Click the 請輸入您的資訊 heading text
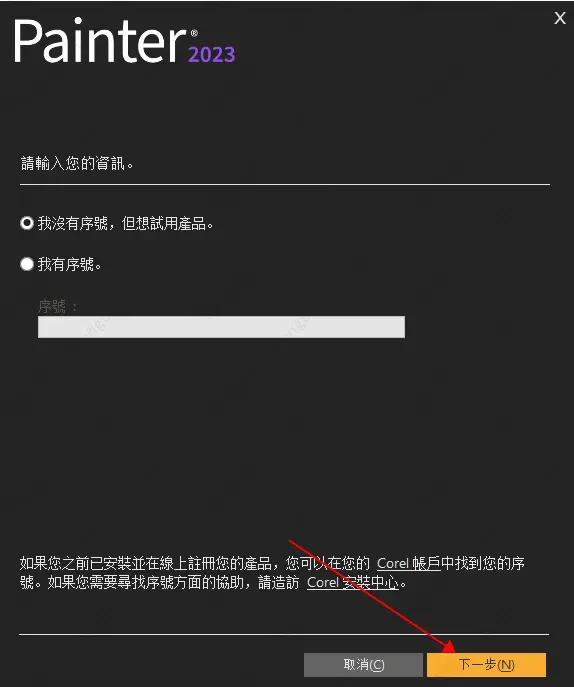Image resolution: width=574 pixels, height=687 pixels. [77, 163]
